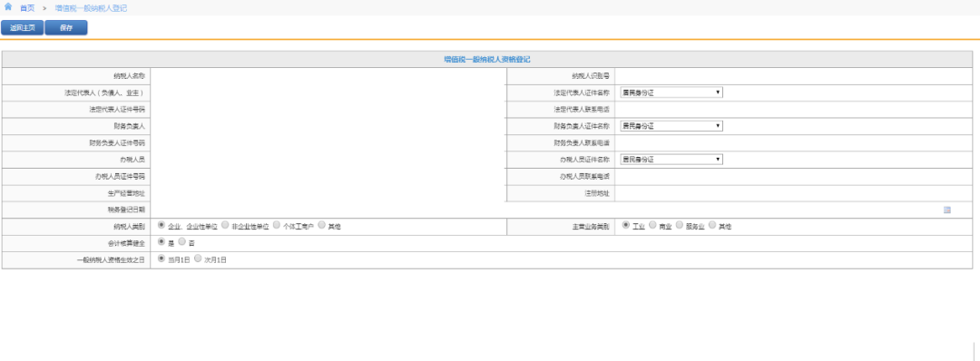Viewport: 980px width, 361px height.
Task: Click the 生产经营地址 input field
Action: (x=328, y=193)
